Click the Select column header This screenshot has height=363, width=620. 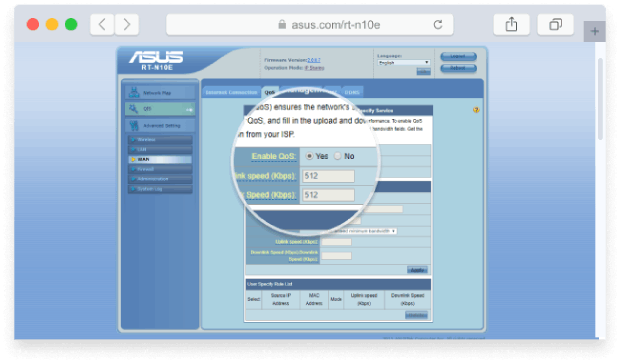pyautogui.click(x=253, y=299)
